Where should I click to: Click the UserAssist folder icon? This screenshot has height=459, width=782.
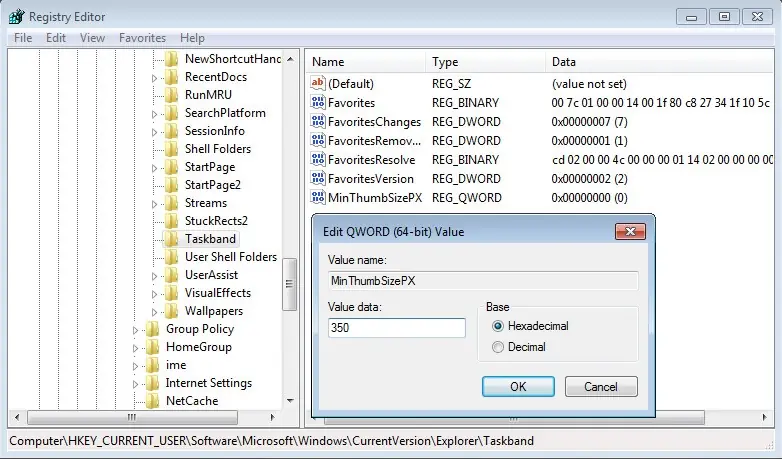(x=172, y=274)
